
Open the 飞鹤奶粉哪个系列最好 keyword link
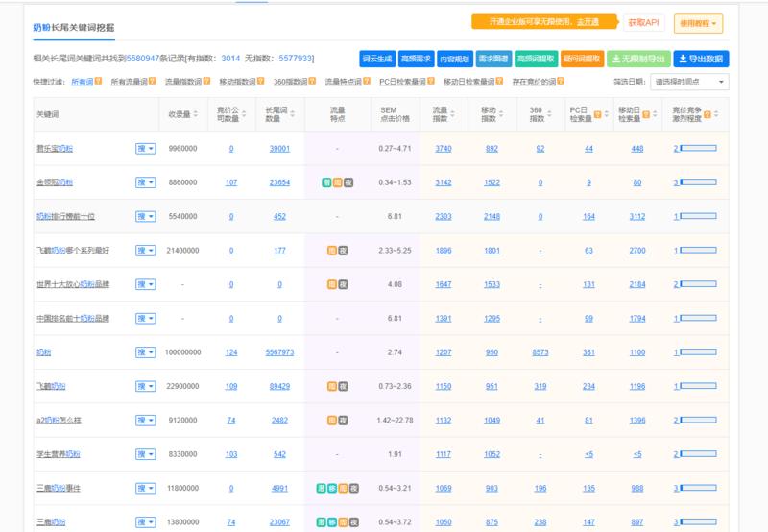coord(73,251)
